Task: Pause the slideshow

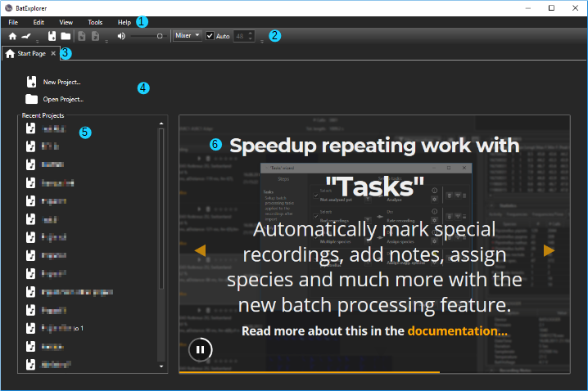Action: pyautogui.click(x=201, y=350)
